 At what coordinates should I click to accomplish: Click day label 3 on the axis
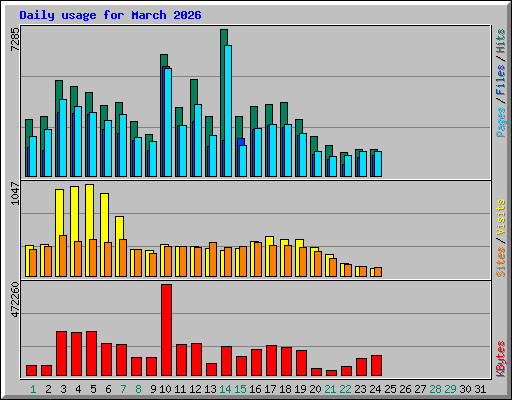pyautogui.click(x=63, y=389)
